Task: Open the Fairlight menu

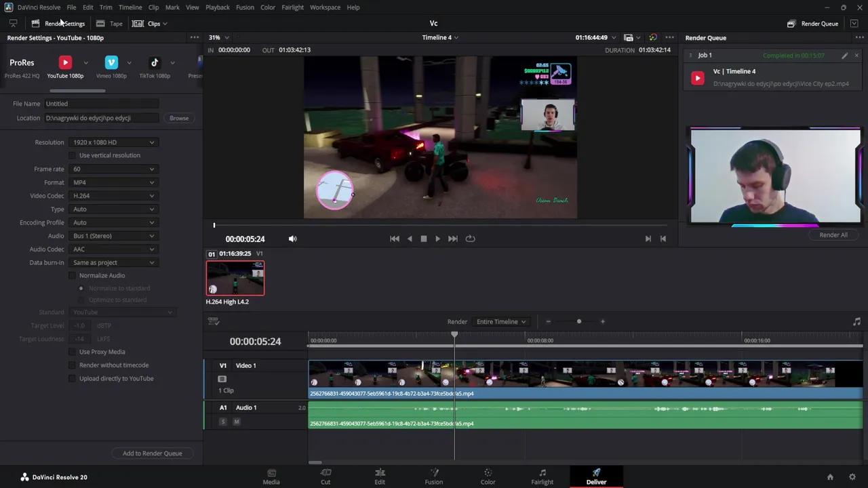Action: (292, 7)
